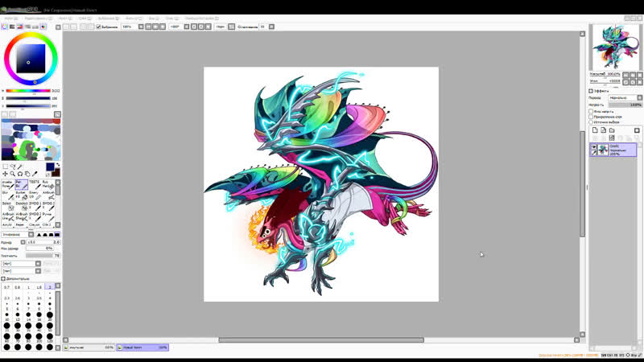The width and height of the screenshot is (644, 362).
Task: Open the layer blending mode dropdown
Action: click(625, 97)
